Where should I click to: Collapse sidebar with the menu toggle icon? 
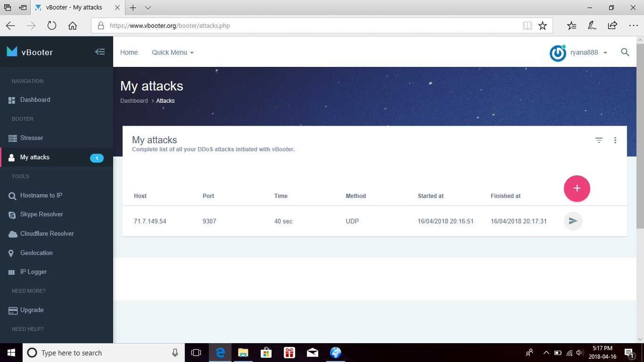coord(100,52)
